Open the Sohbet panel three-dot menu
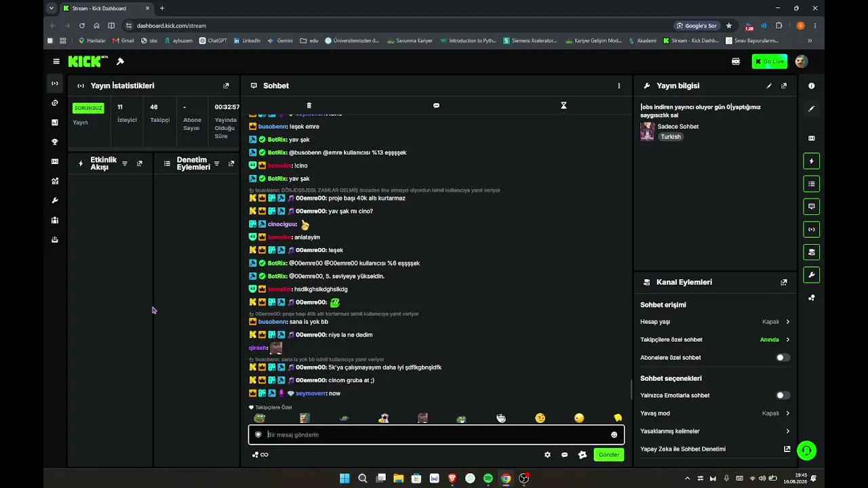 pos(618,86)
